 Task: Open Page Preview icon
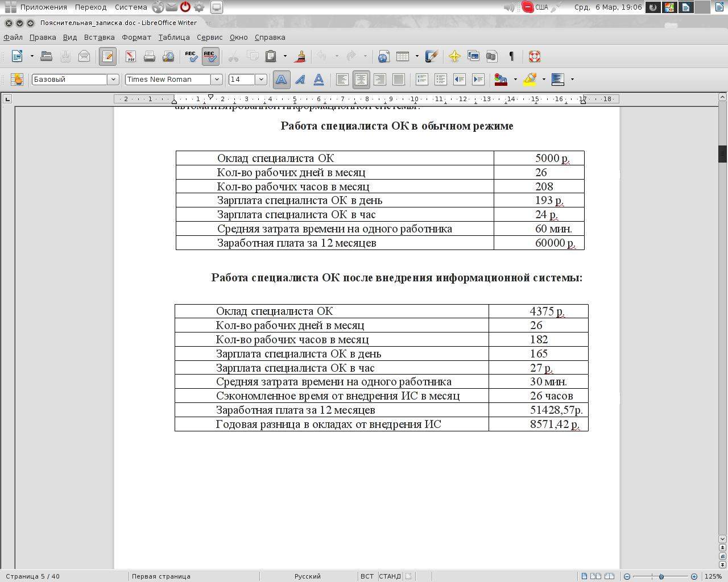click(x=168, y=56)
